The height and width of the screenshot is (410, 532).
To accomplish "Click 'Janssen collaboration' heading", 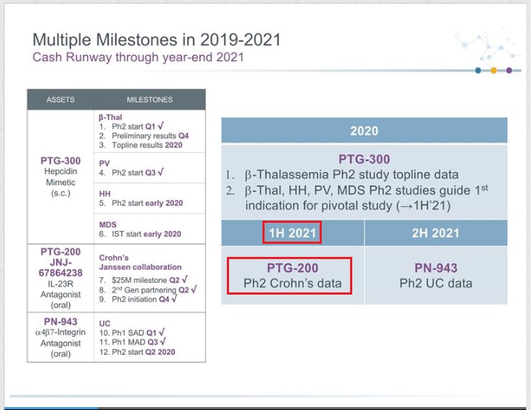I will tap(140, 267).
